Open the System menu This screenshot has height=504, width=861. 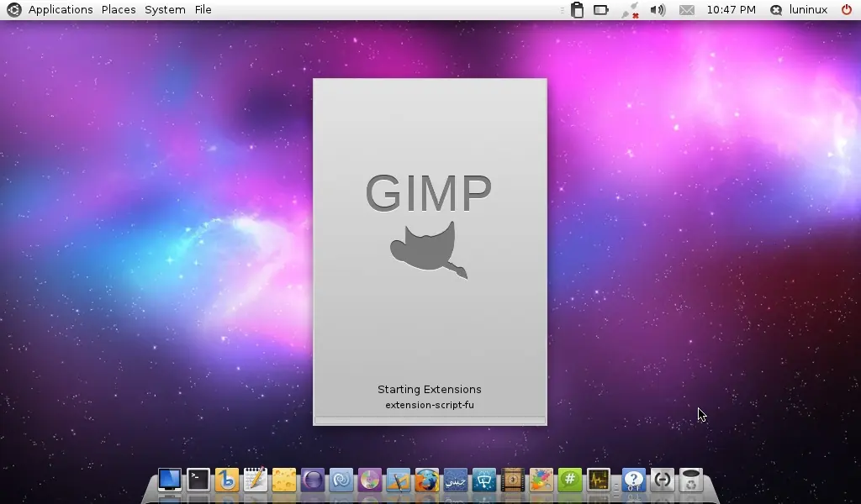pos(165,10)
